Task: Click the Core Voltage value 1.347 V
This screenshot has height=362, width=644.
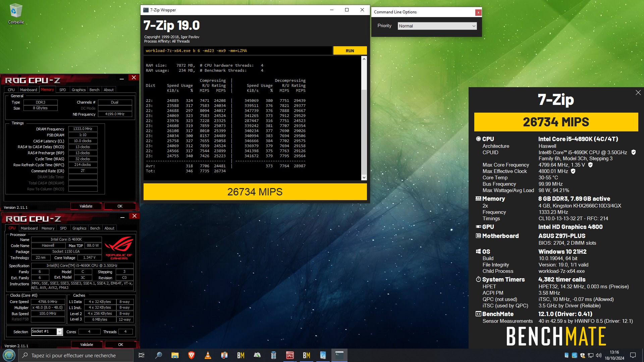Action: coord(89,257)
